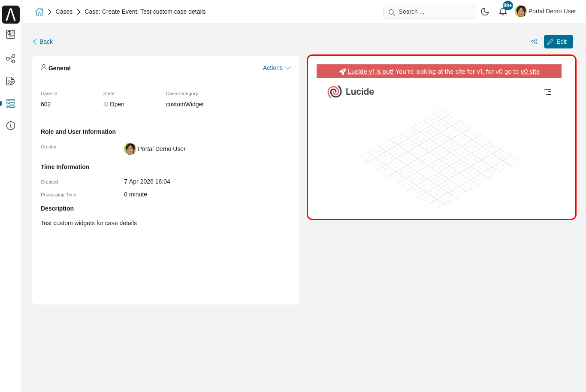This screenshot has height=392, width=586.
Task: Click the current case breadcrumb title
Action: (x=145, y=12)
